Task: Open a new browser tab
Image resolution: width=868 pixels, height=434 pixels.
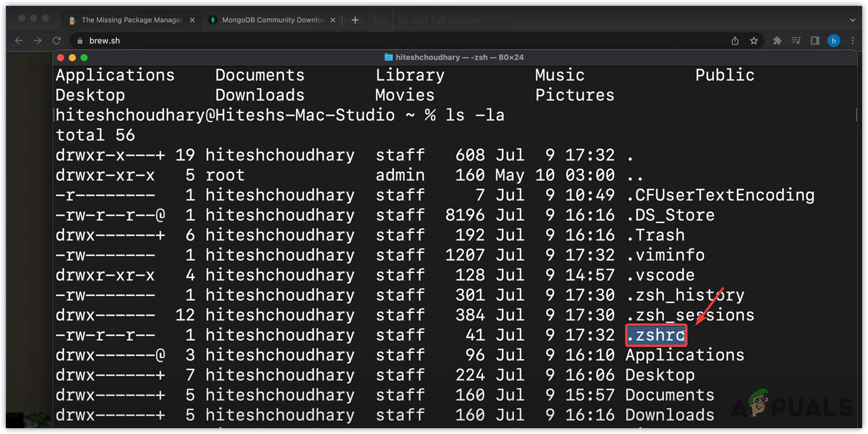Action: pyautogui.click(x=355, y=20)
